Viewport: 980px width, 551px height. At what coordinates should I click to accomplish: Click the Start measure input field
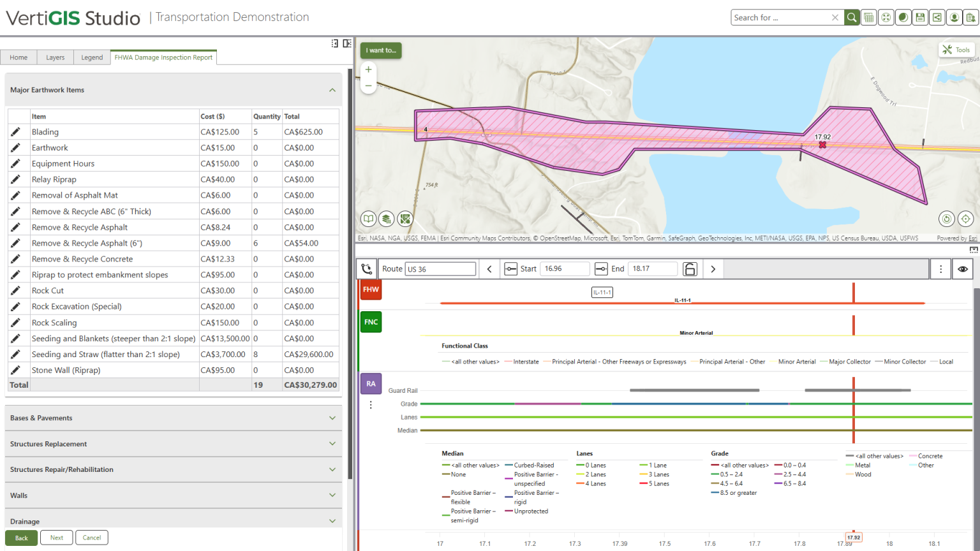565,269
